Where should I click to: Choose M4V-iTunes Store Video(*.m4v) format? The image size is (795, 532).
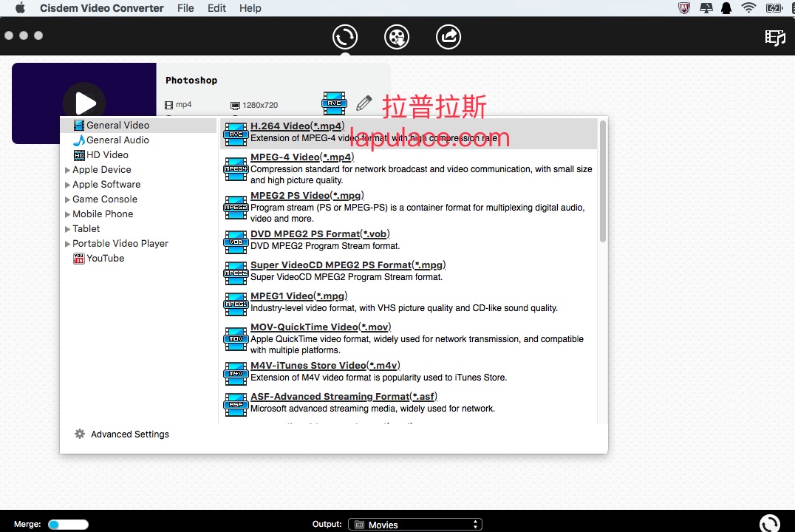click(409, 372)
